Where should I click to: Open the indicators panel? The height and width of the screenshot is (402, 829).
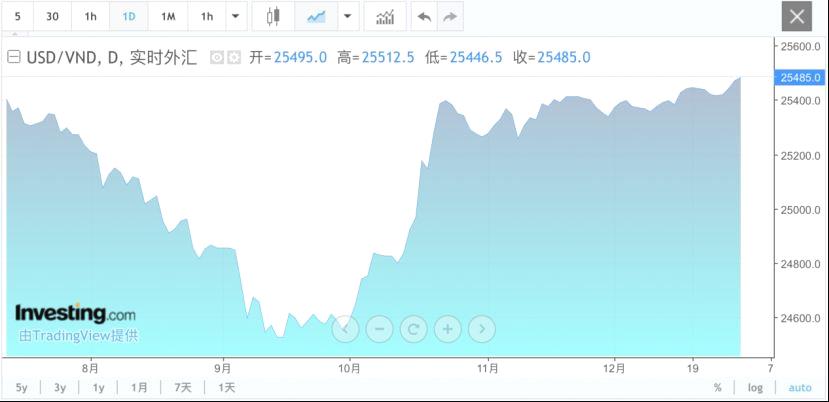click(384, 17)
